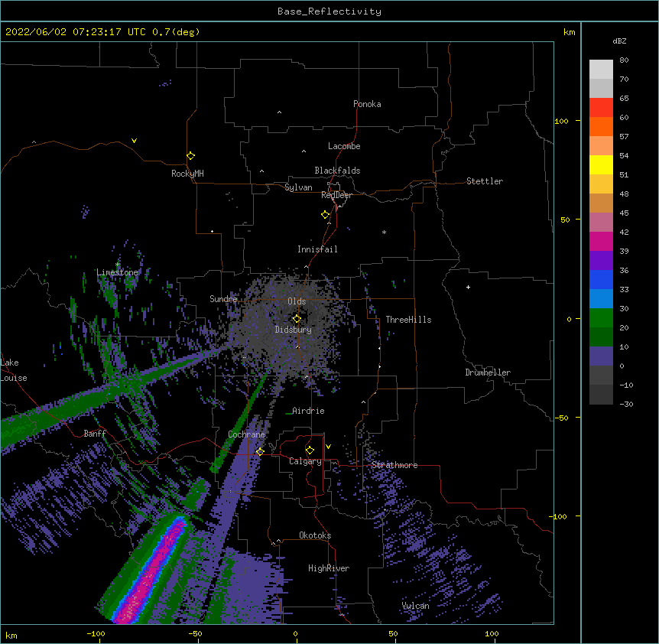Click the Lake Louise label

14,370
